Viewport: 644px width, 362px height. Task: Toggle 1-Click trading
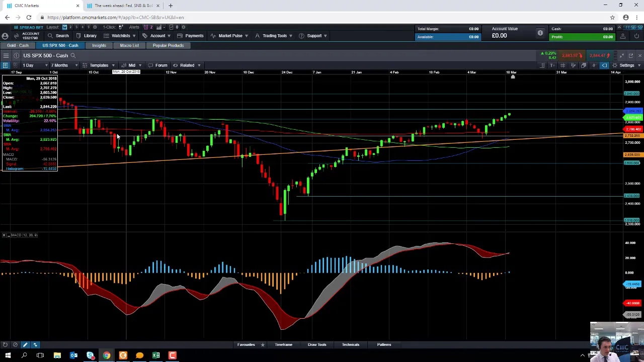[x=121, y=27]
